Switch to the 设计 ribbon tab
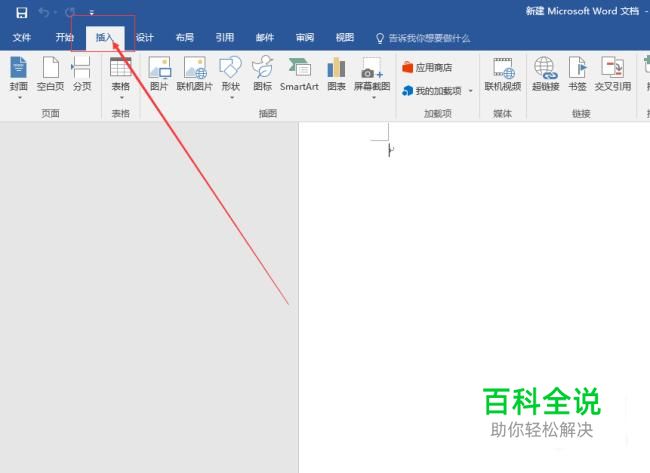Screen dimensions: 650x473 tap(145, 38)
